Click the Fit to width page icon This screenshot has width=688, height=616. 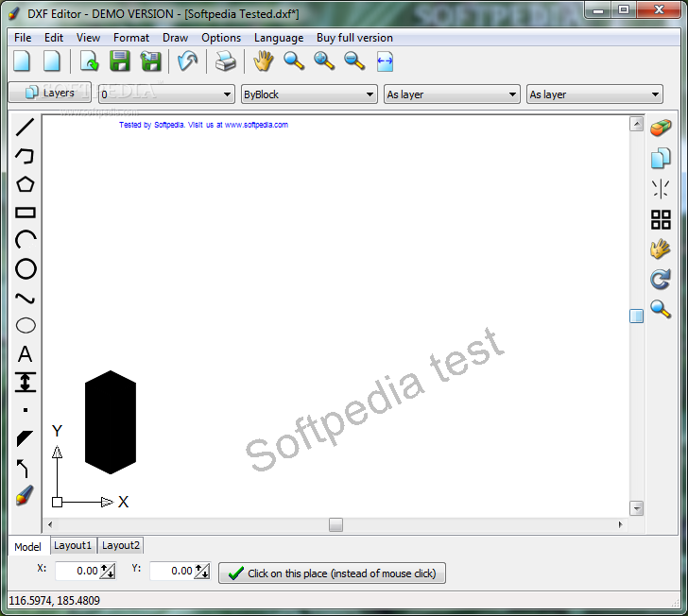[x=385, y=61]
